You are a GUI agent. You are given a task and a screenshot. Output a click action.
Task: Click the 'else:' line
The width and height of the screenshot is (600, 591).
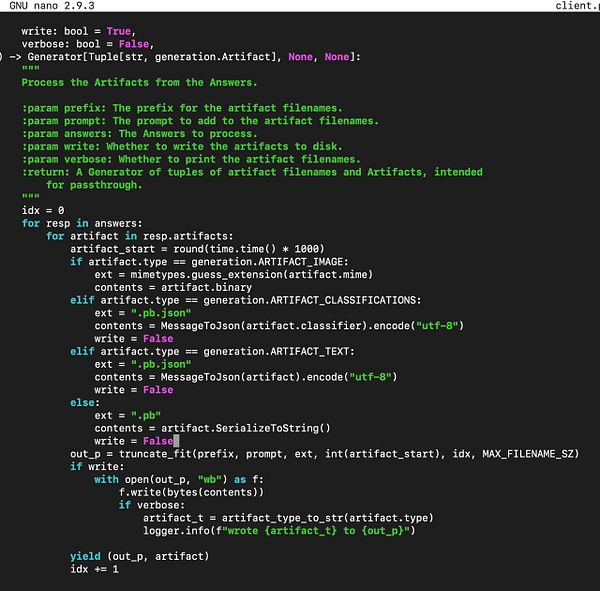coord(85,403)
